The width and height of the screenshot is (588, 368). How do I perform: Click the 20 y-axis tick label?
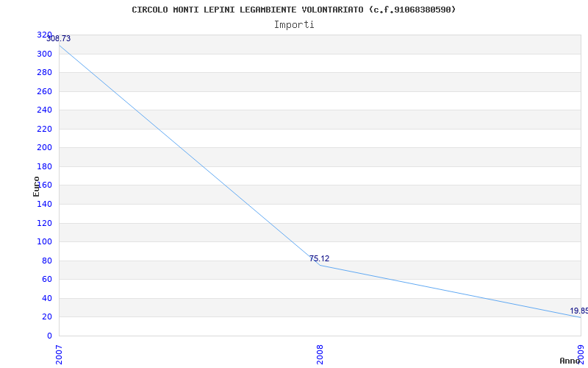pos(47,317)
